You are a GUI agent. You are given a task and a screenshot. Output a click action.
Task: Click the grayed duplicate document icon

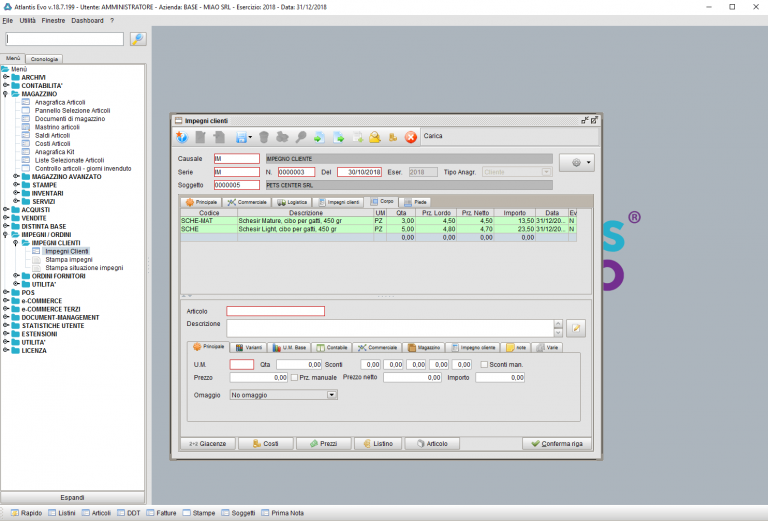(x=219, y=137)
